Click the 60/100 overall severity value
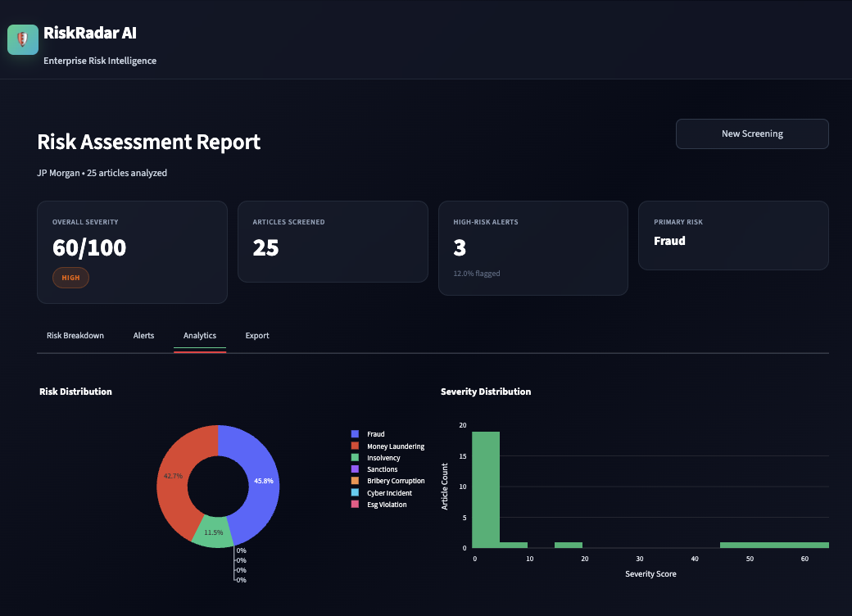The width and height of the screenshot is (852, 616). point(89,247)
